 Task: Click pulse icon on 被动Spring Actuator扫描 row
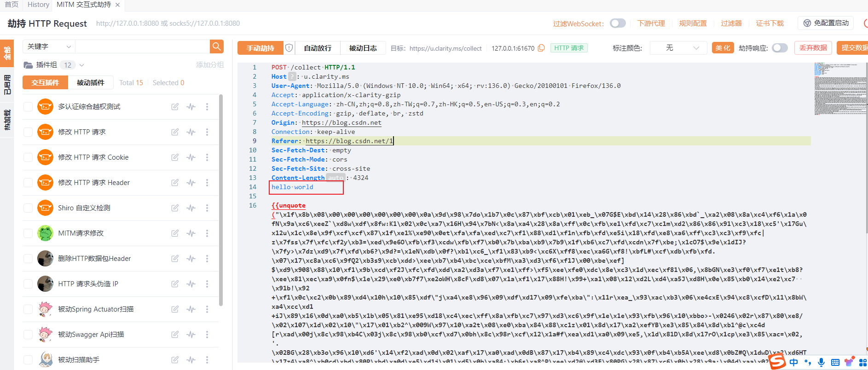[x=191, y=309]
